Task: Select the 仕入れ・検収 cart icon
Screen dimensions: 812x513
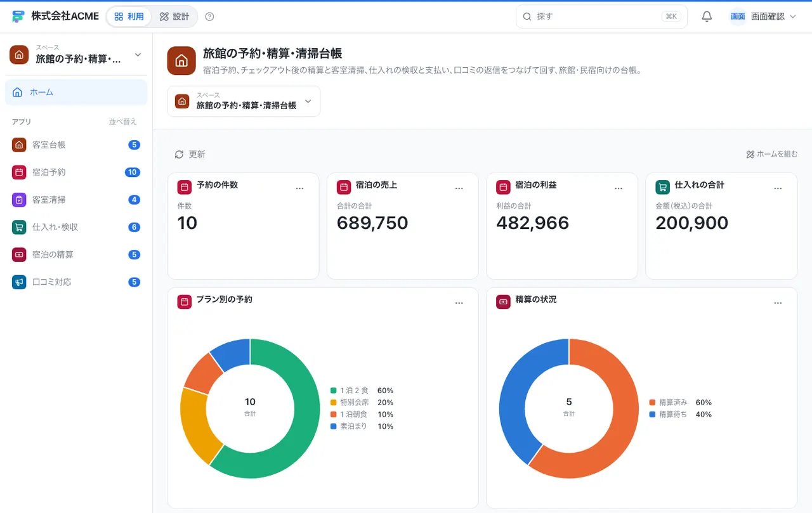Action: coord(19,227)
